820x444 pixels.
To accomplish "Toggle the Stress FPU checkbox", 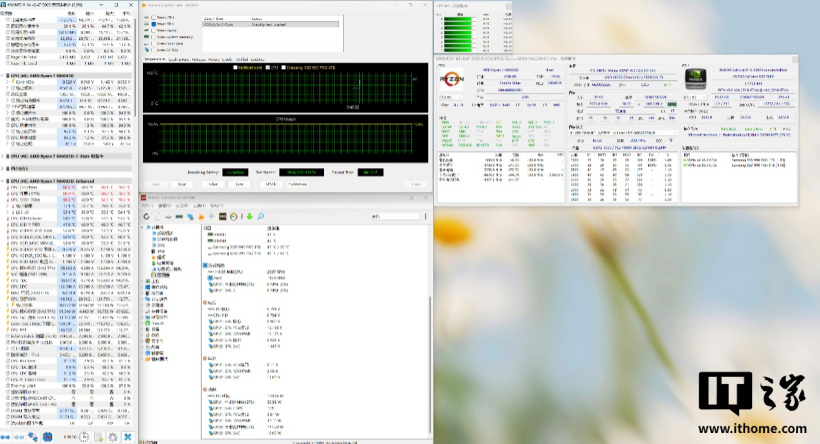I will 154,24.
